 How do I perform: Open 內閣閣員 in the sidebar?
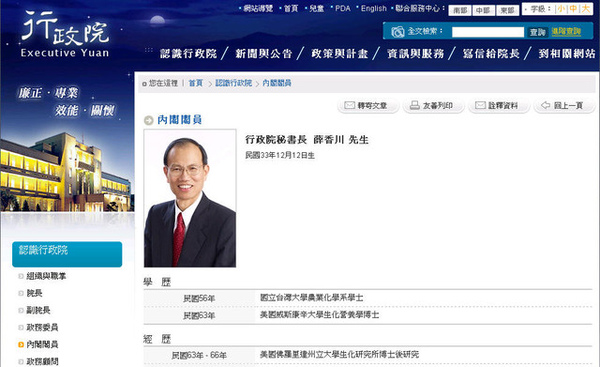[x=42, y=344]
